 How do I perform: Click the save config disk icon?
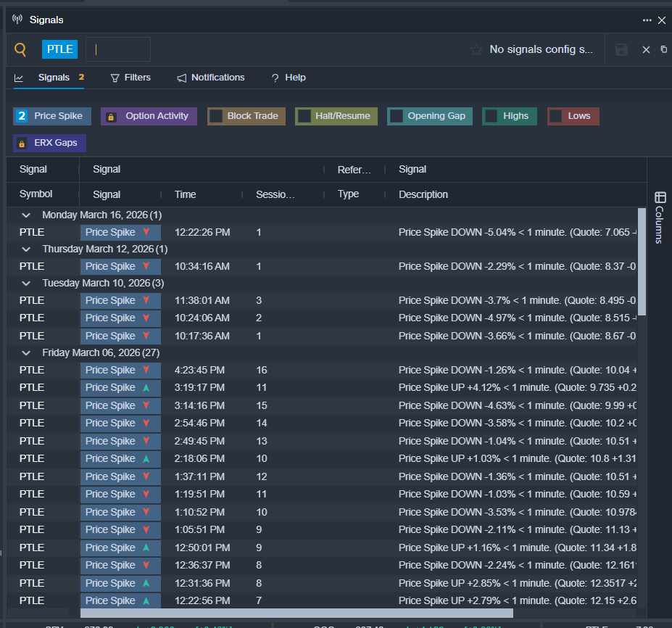pos(621,49)
